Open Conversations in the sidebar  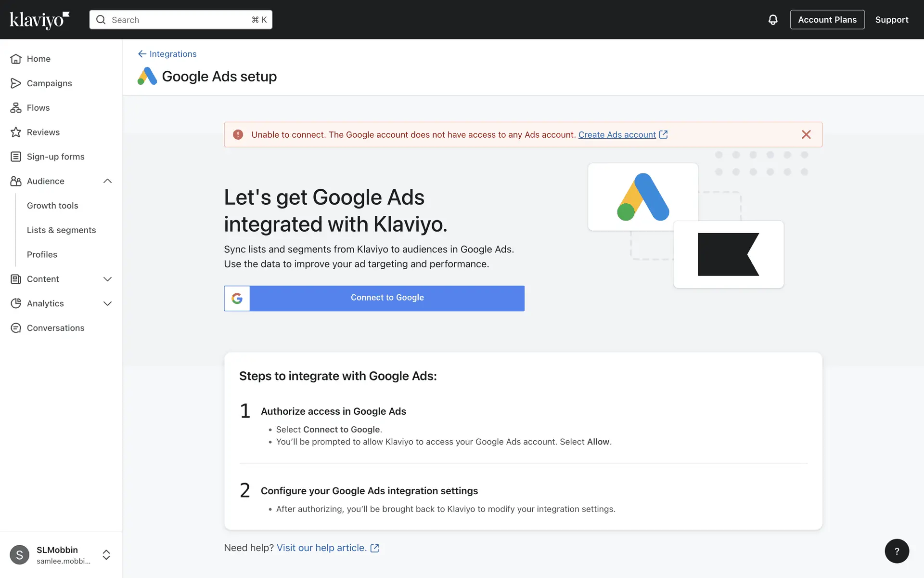[55, 328]
